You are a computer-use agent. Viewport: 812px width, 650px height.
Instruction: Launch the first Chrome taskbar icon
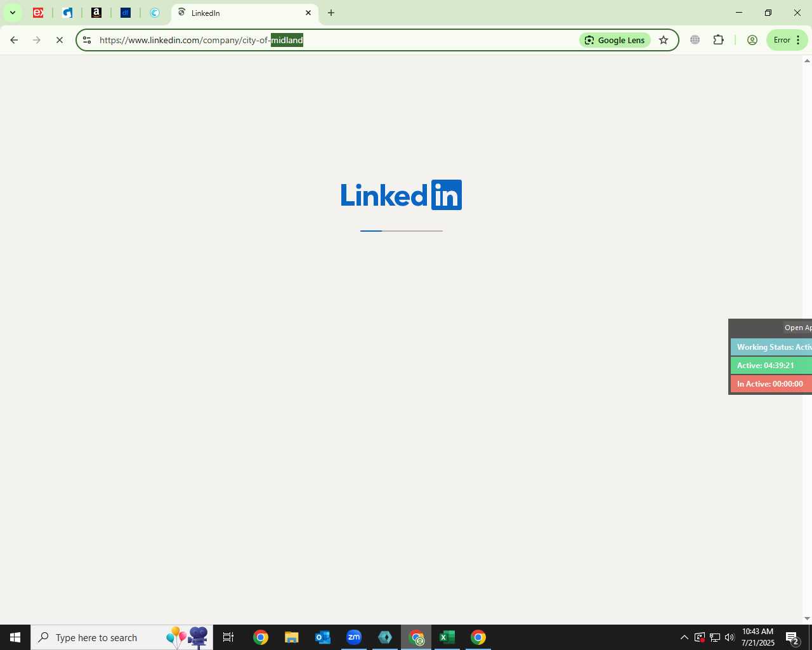[261, 637]
